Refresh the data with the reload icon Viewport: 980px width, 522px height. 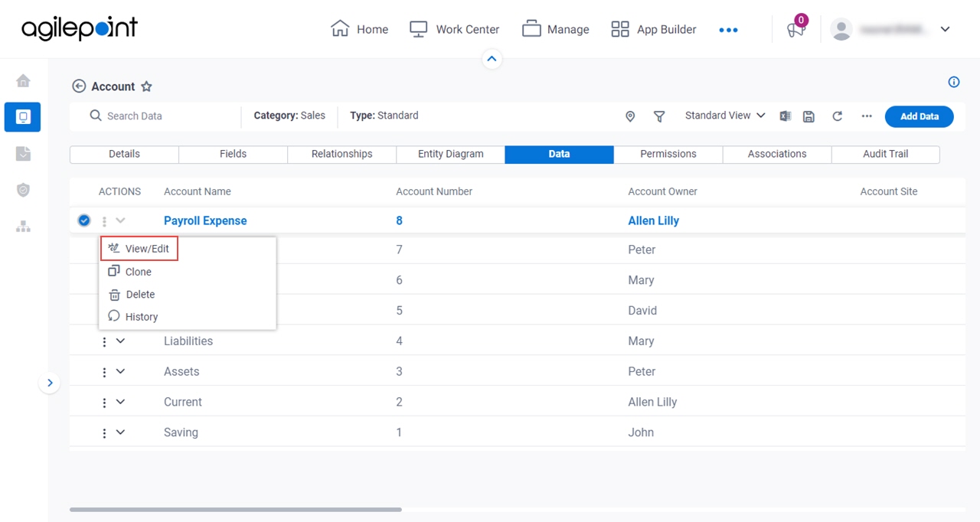coord(838,116)
